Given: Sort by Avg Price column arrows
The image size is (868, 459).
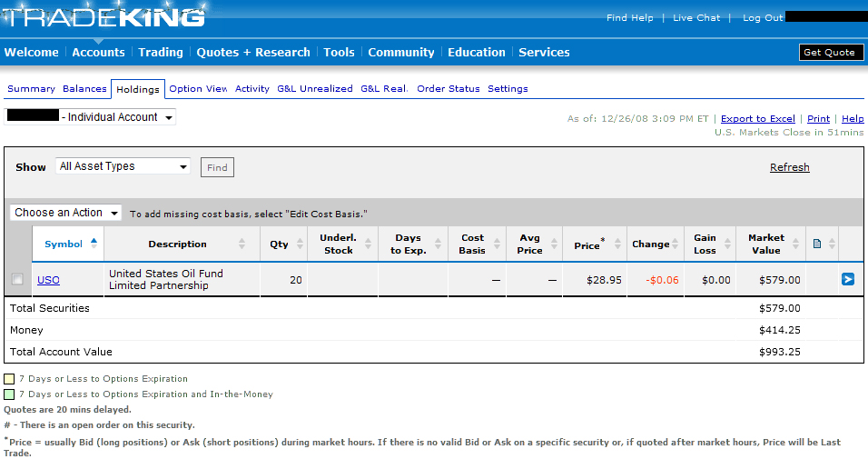Looking at the screenshot, I should coord(553,244).
